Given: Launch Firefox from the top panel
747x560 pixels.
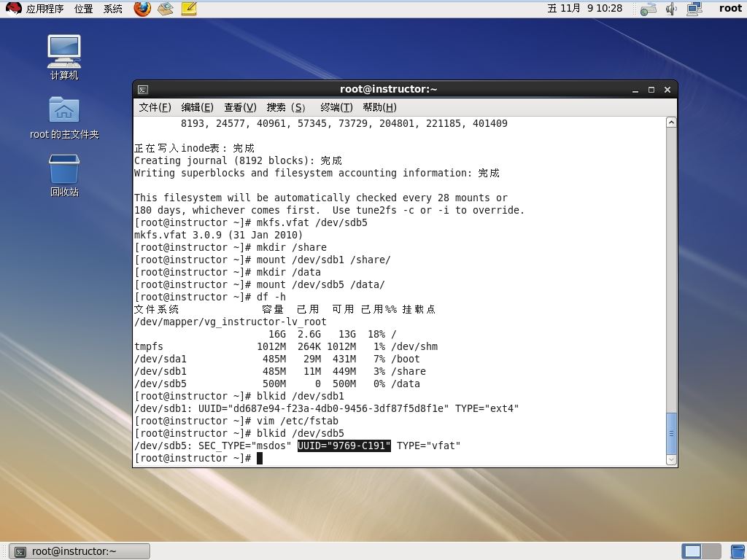Looking at the screenshot, I should (x=142, y=9).
